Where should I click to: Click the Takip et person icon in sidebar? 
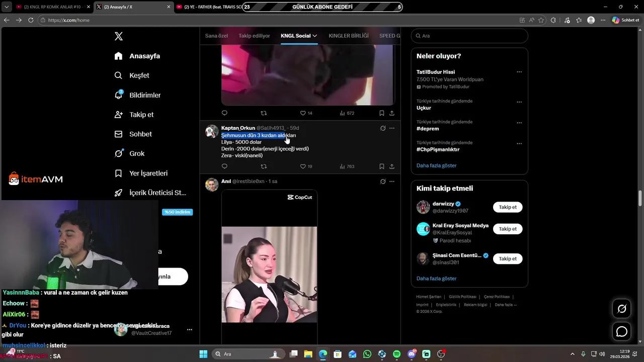pyautogui.click(x=118, y=115)
